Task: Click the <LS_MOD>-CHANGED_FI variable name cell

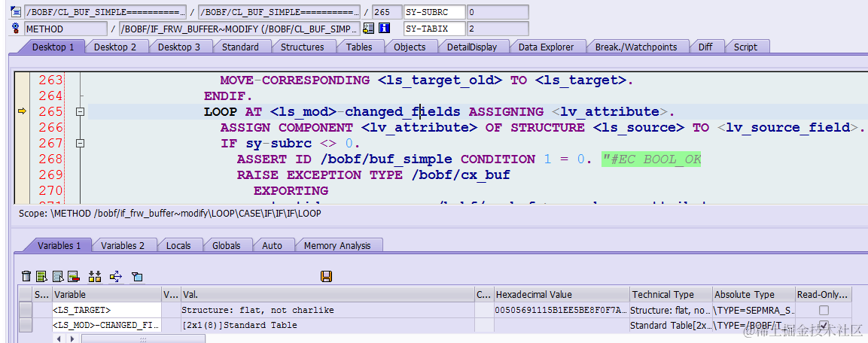Action: pos(107,325)
